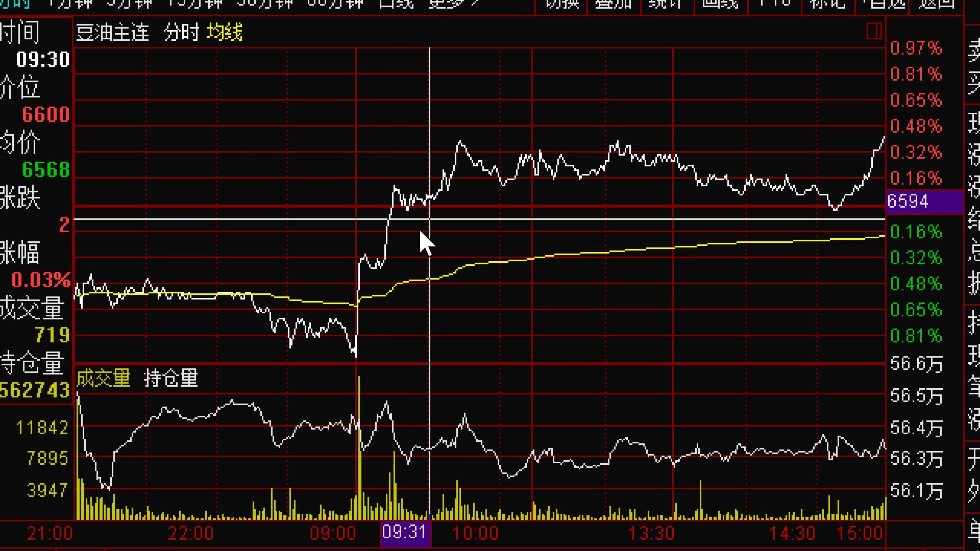Click the 13:30 time axis label
Image resolution: width=980 pixels, height=551 pixels.
(651, 534)
